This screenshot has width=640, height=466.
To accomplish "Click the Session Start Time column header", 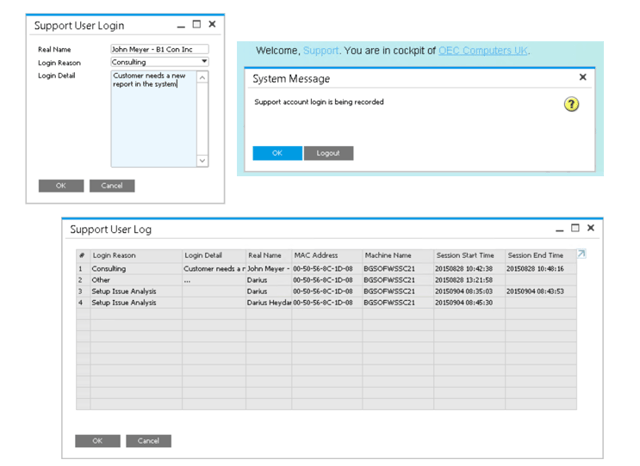I will point(469,255).
